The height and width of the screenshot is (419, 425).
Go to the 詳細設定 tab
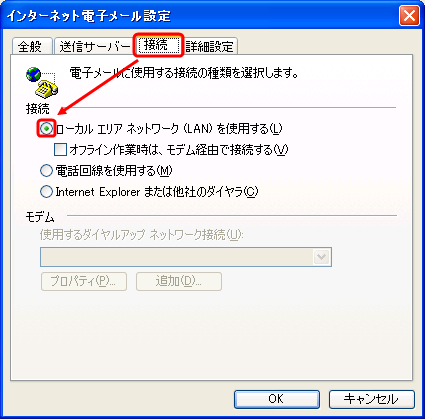[x=210, y=46]
